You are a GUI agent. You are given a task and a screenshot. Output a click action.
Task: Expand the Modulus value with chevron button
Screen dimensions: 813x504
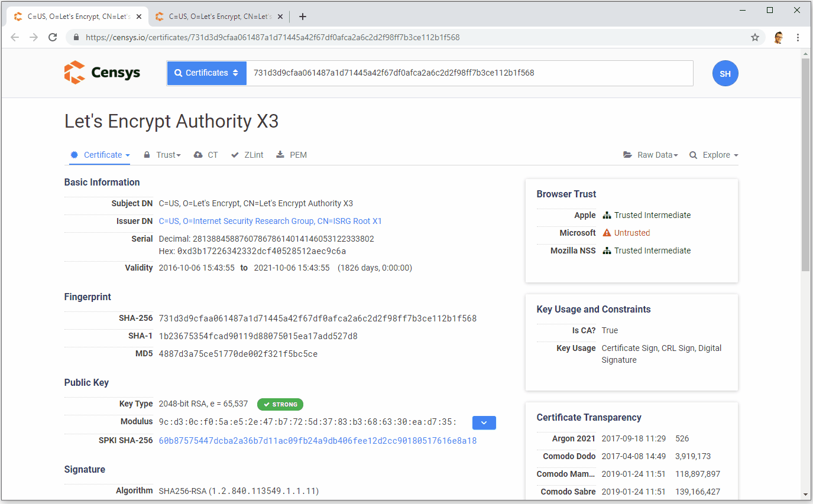tap(484, 422)
